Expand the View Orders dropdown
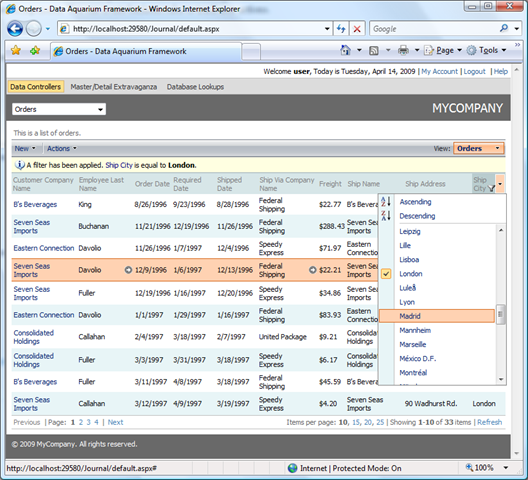This screenshot has width=528, height=480. [x=478, y=149]
